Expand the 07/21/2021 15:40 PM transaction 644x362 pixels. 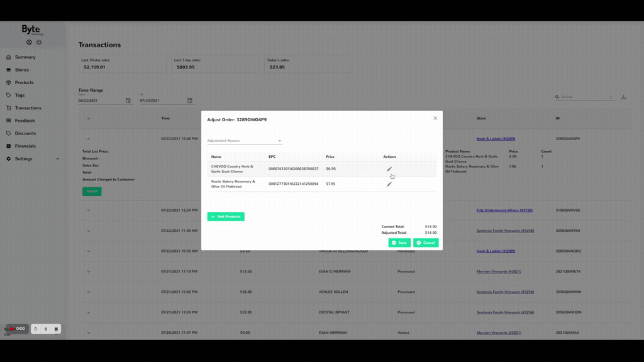(x=88, y=292)
